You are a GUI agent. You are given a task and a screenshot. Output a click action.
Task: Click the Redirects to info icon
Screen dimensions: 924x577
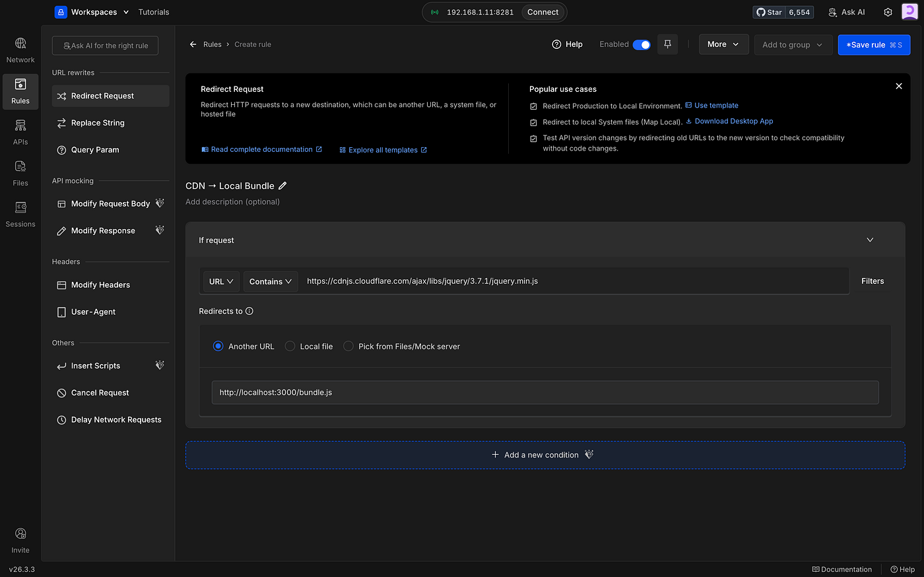pos(249,311)
